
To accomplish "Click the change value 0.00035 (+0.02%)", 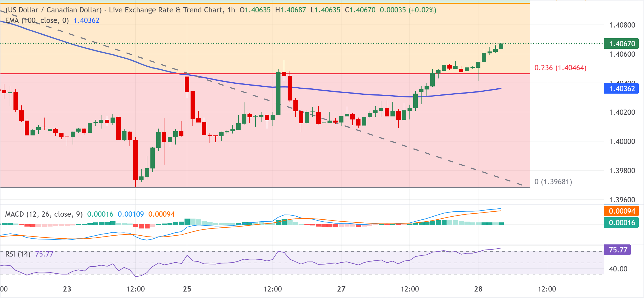I will click(408, 10).
